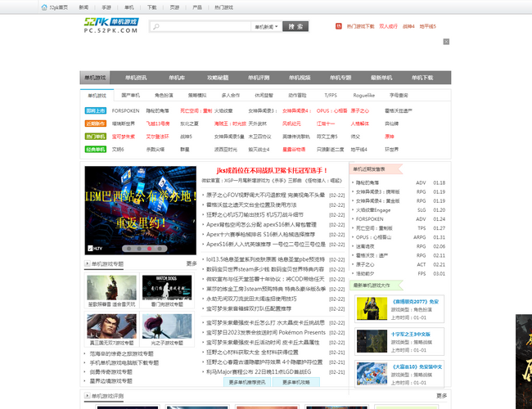Click the orange 近期新作 badge

[95, 124]
